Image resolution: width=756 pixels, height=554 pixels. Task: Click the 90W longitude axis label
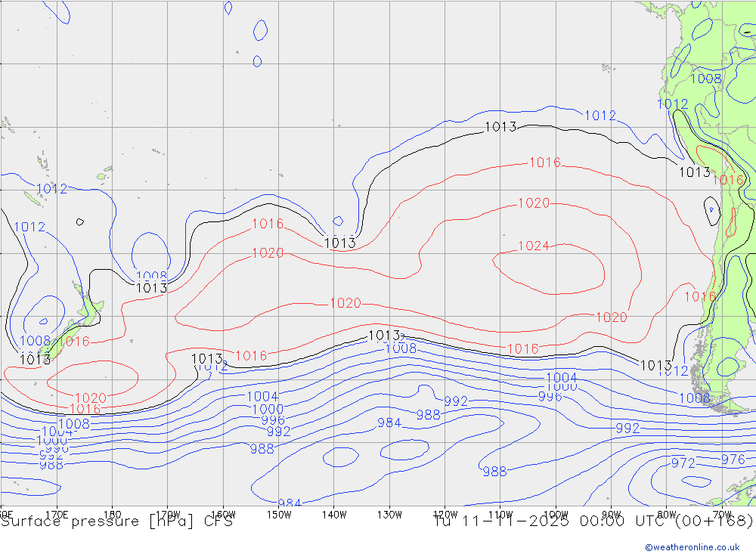(x=612, y=515)
